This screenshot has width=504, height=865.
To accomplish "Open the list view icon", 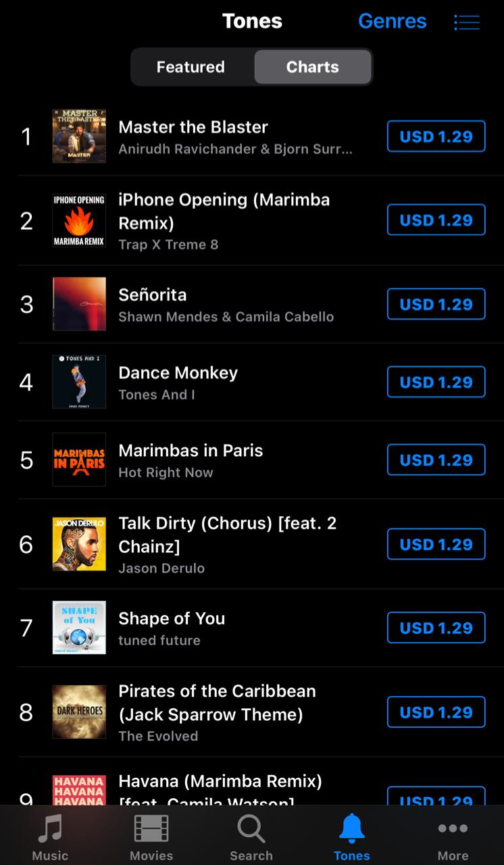I will click(467, 22).
